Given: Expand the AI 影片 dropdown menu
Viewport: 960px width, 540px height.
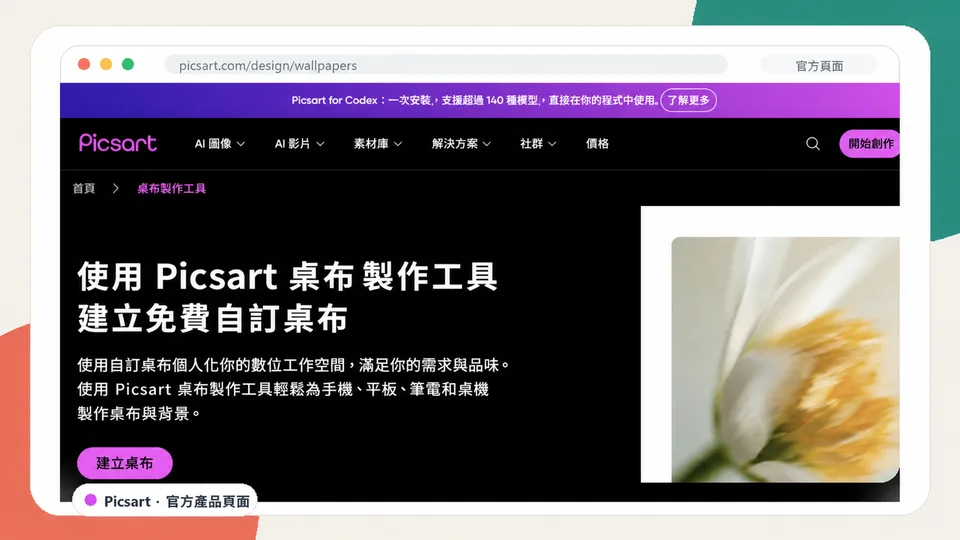Looking at the screenshot, I should pyautogui.click(x=299, y=144).
